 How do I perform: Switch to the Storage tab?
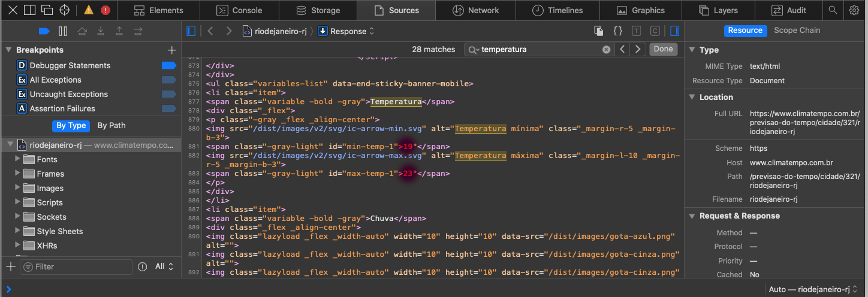pos(318,10)
